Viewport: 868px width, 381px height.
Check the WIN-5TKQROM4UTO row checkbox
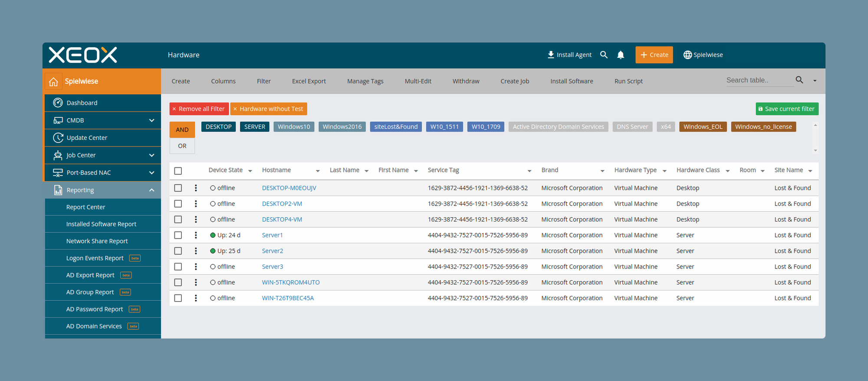(178, 282)
